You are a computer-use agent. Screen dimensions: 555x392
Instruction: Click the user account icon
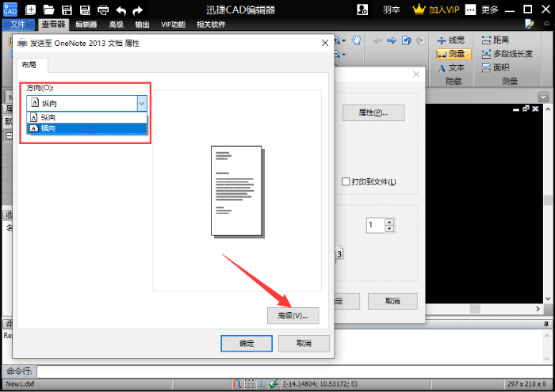362,10
